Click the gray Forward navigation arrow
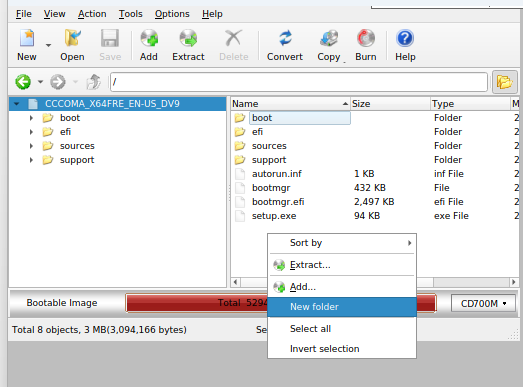This screenshot has width=523, height=387. click(58, 82)
